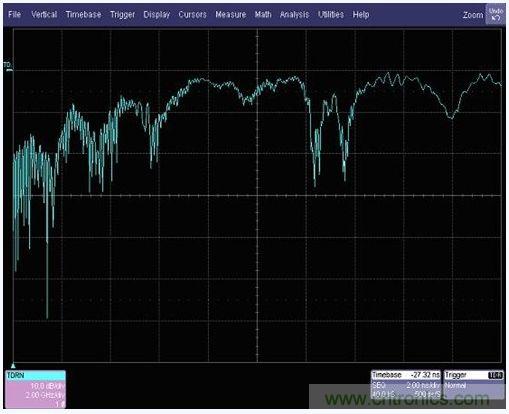
Task: Open the Cursors menu
Action: [192, 14]
